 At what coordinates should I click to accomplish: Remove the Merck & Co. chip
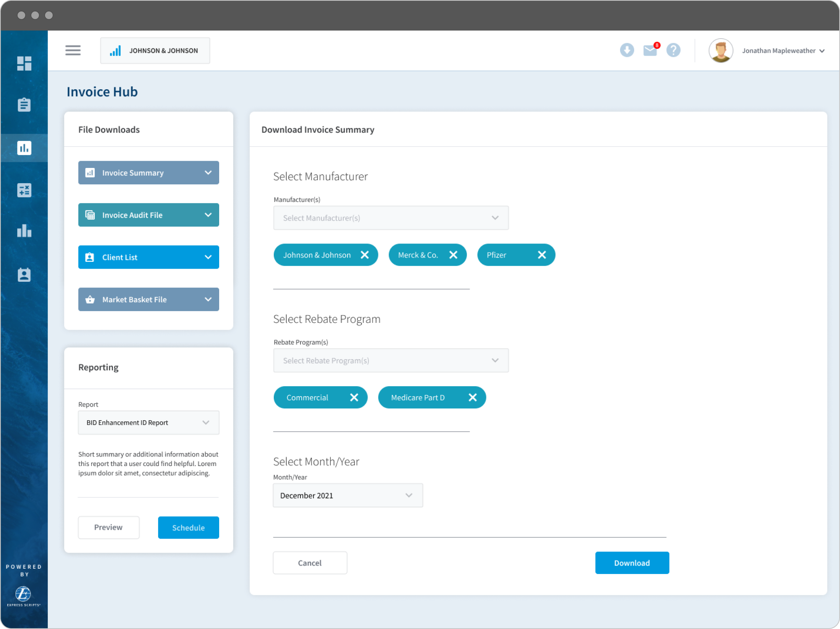click(x=453, y=255)
